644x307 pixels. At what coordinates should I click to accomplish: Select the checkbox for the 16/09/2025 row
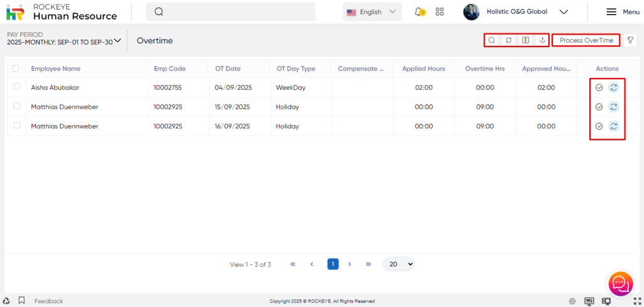click(16, 126)
